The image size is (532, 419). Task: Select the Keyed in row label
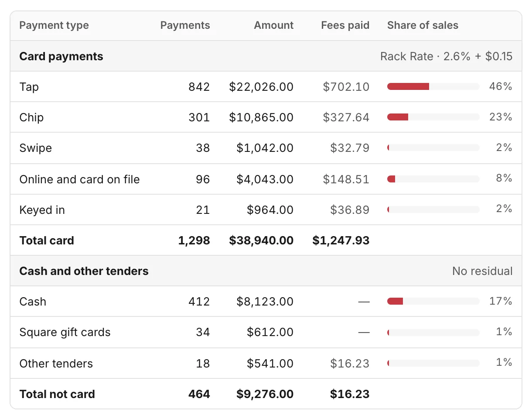click(x=42, y=210)
